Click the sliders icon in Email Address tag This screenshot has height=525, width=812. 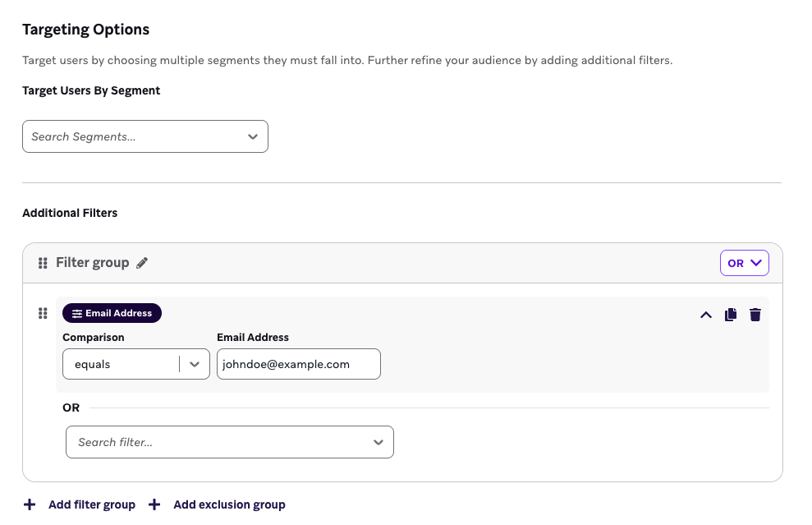(76, 313)
